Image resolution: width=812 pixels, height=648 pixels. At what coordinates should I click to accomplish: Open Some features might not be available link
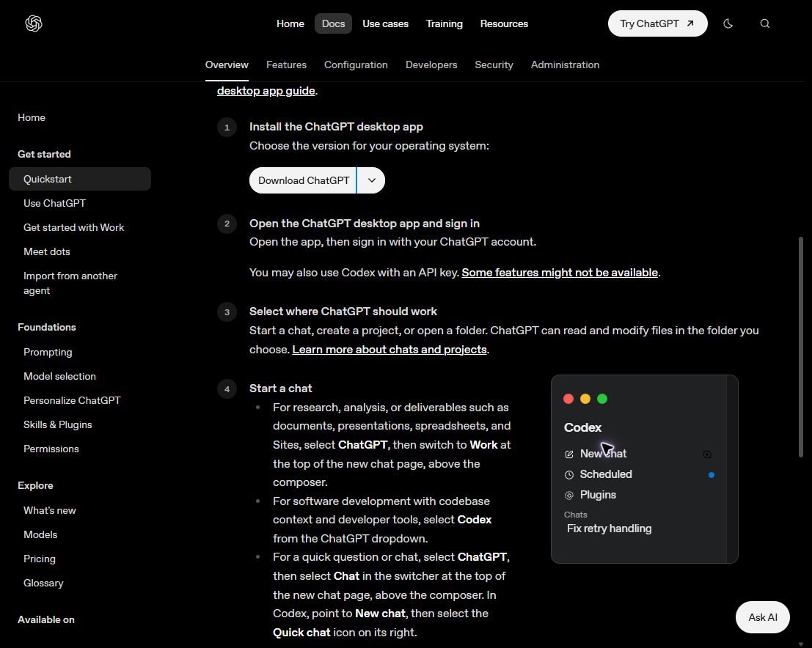coord(560,272)
